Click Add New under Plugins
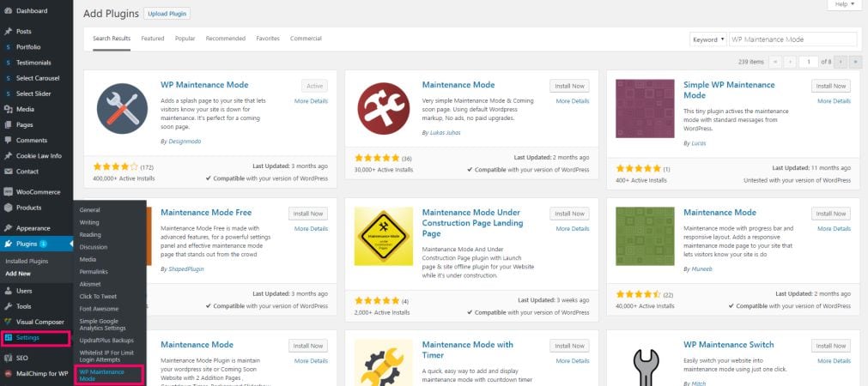868x386 pixels. point(18,273)
